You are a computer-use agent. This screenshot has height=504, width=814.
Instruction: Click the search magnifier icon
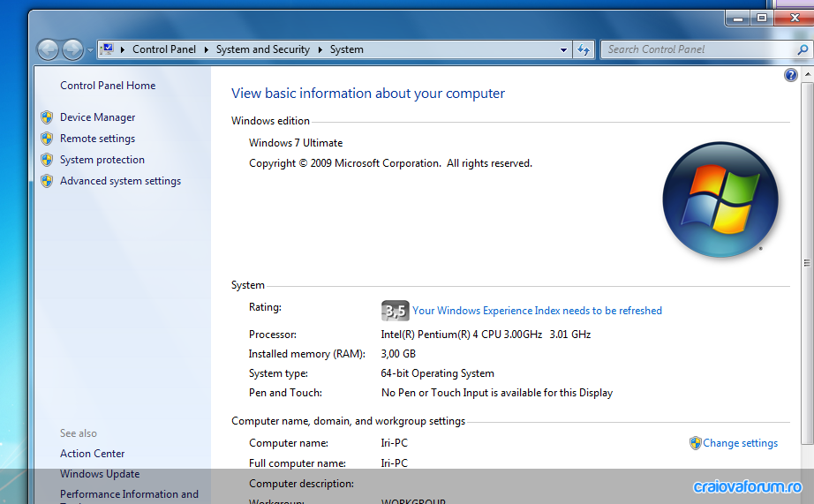pyautogui.click(x=803, y=49)
